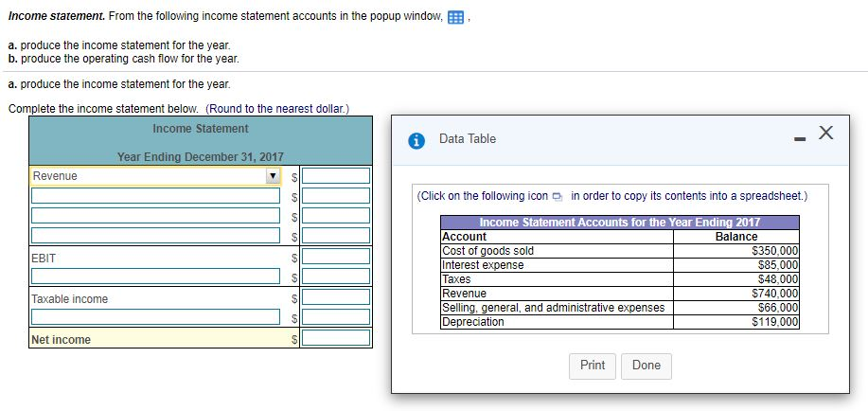Image resolution: width=868 pixels, height=411 pixels.
Task: Close the Data Table popup
Action: click(825, 133)
